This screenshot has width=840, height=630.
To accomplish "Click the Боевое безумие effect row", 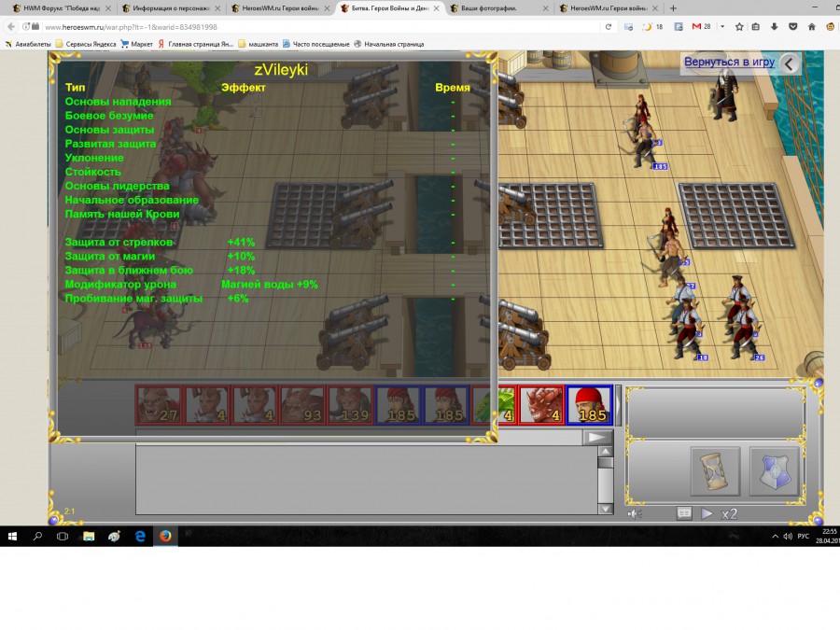I will click(x=268, y=116).
